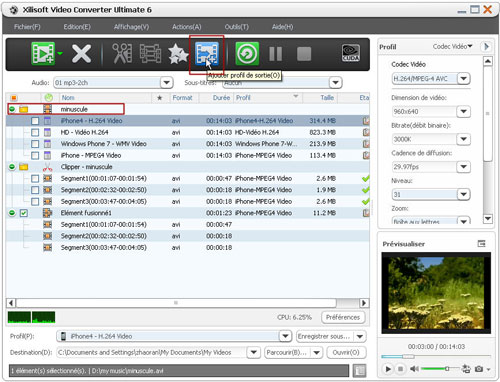Image resolution: width=500 pixels, height=382 pixels.
Task: Check the iPhone - MPEG4 Video row
Action: 35,155
